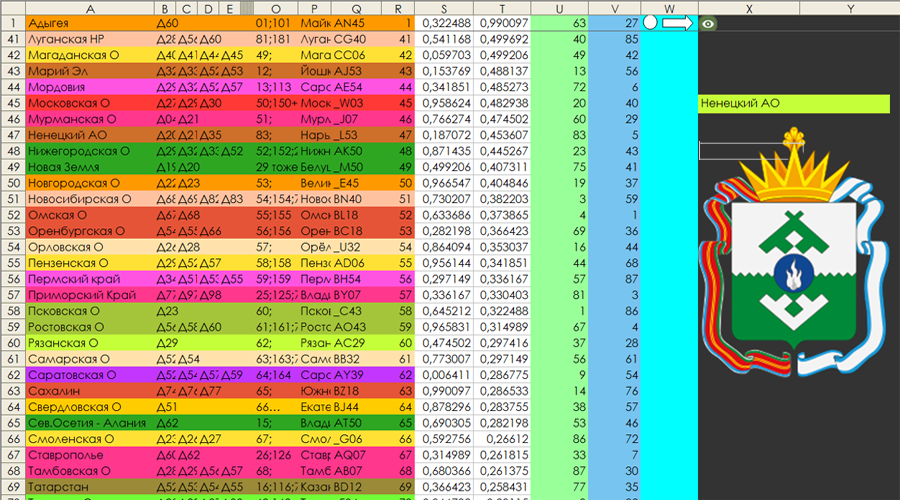Click the value 0,006411
This screenshot has width=900, height=500.
pos(444,375)
